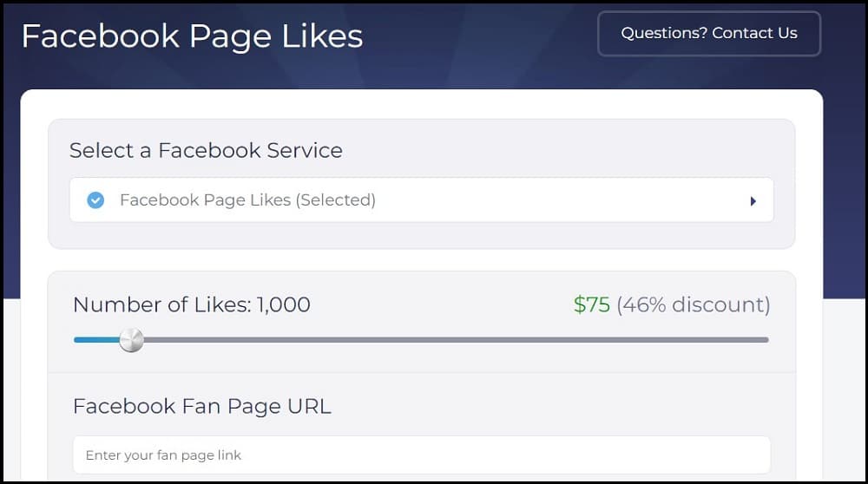Open the Facebook Page Likes (Selected) dropdown
Viewport: 868px width, 484px height.
(421, 199)
